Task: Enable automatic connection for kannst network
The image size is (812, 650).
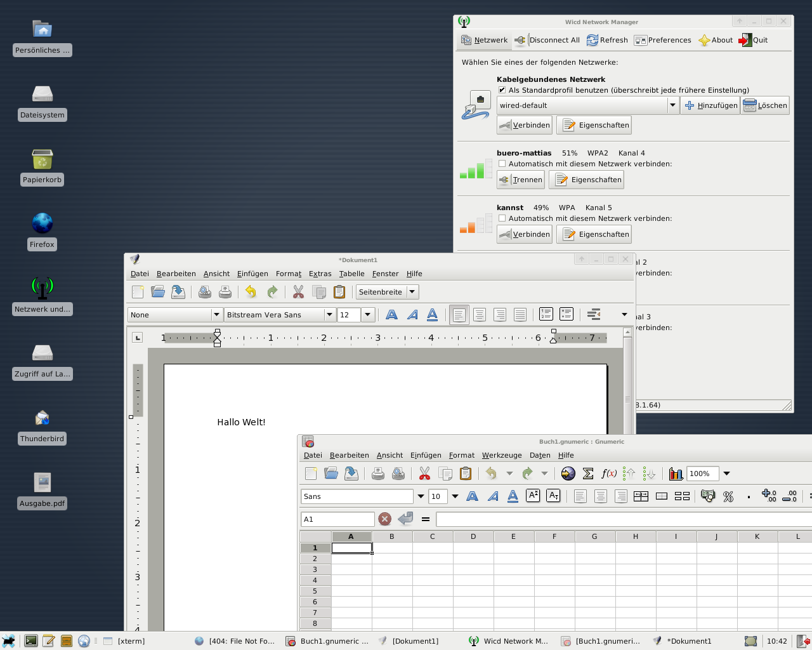Action: (502, 218)
